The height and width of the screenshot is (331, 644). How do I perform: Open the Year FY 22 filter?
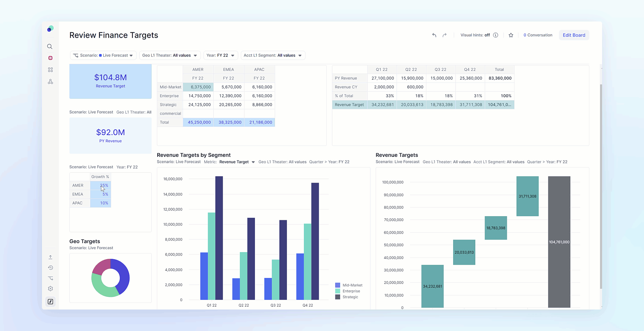point(220,55)
